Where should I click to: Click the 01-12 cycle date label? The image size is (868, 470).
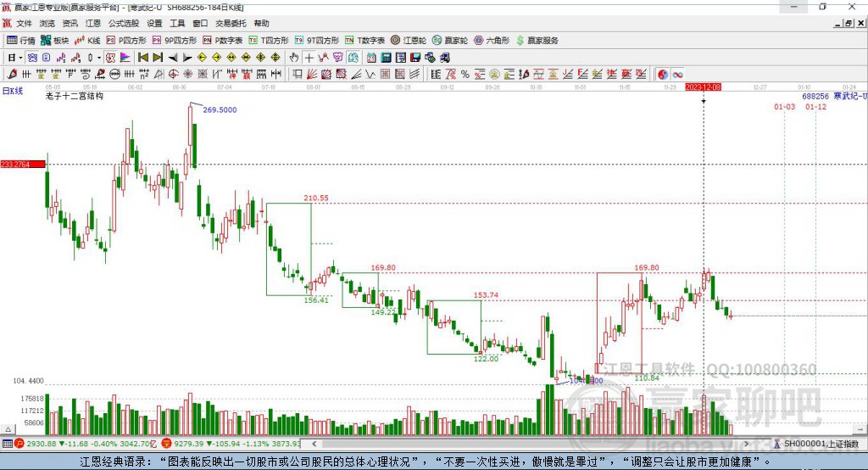click(816, 106)
